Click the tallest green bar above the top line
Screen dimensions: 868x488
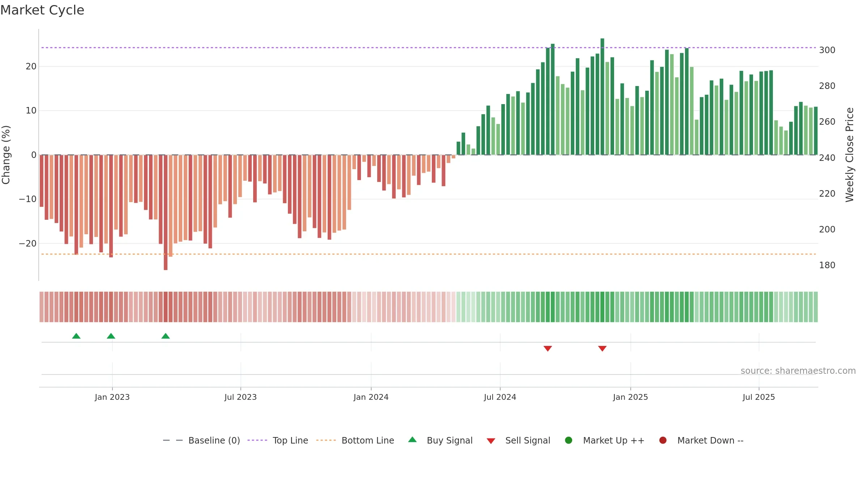point(602,97)
